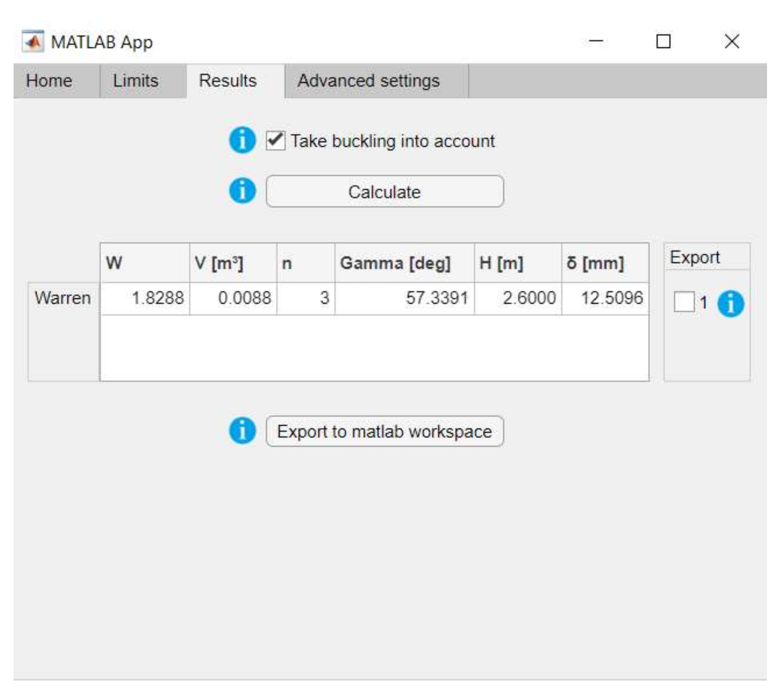Click Export to matlab workspace button
This screenshot has width=784, height=697.
click(385, 432)
